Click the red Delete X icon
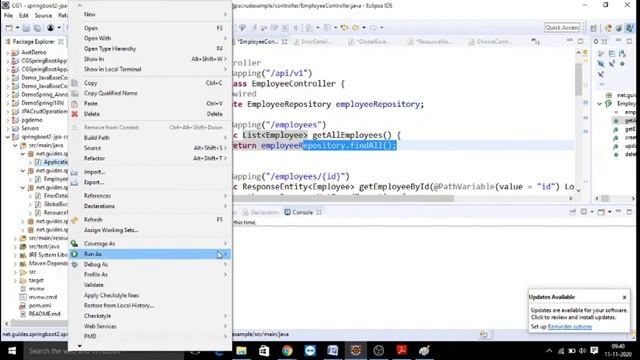640x360 pixels. point(74,114)
